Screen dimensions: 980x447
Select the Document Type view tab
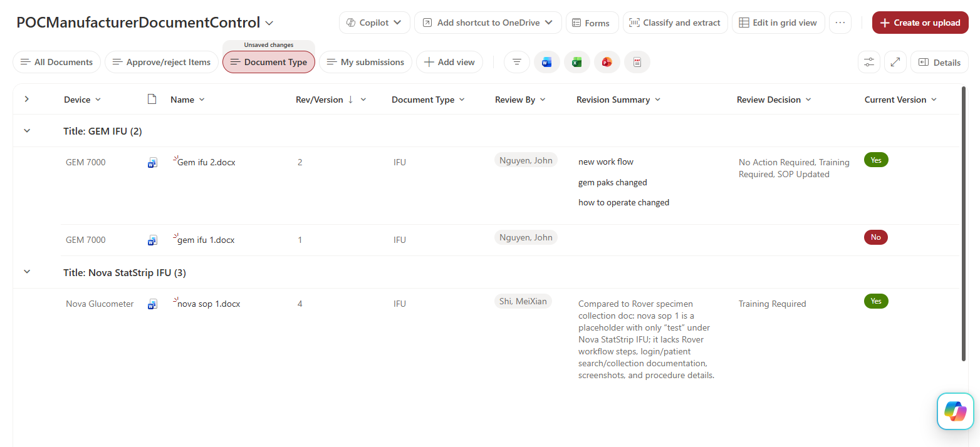point(269,62)
